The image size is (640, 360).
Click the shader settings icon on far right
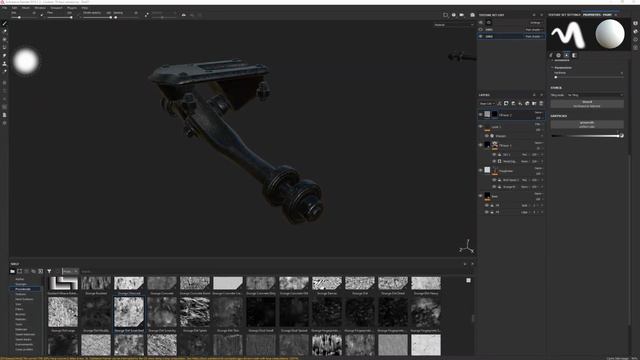[x=636, y=31]
